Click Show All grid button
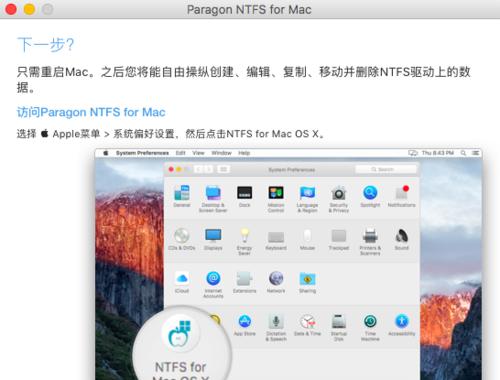 223,169
